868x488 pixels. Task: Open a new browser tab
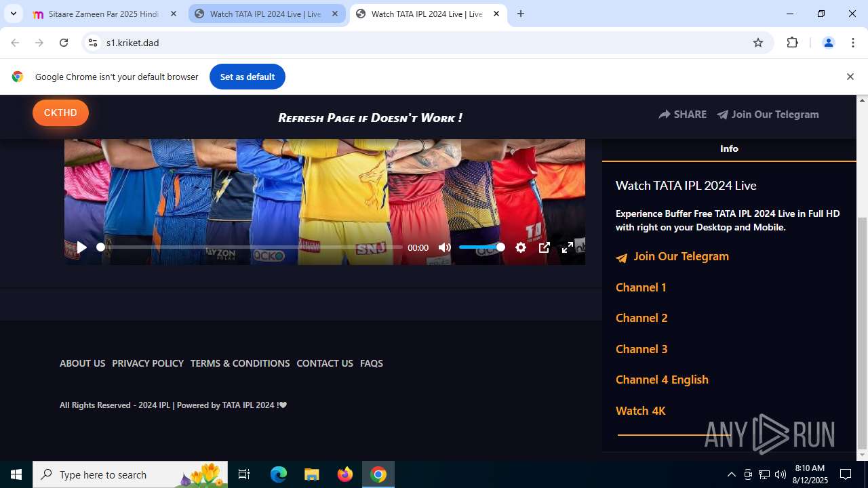click(x=521, y=14)
